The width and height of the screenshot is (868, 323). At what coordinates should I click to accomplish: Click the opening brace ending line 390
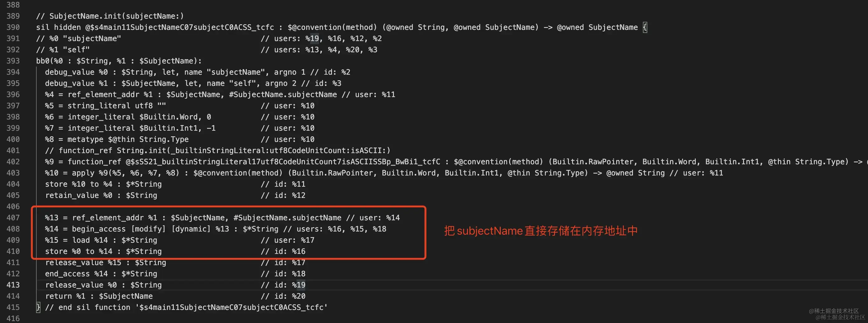[644, 27]
